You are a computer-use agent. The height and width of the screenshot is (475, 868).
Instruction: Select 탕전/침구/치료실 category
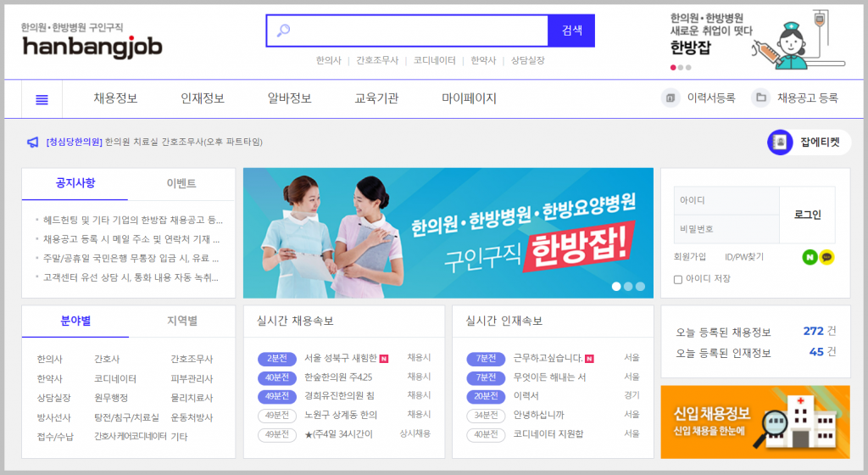(126, 417)
